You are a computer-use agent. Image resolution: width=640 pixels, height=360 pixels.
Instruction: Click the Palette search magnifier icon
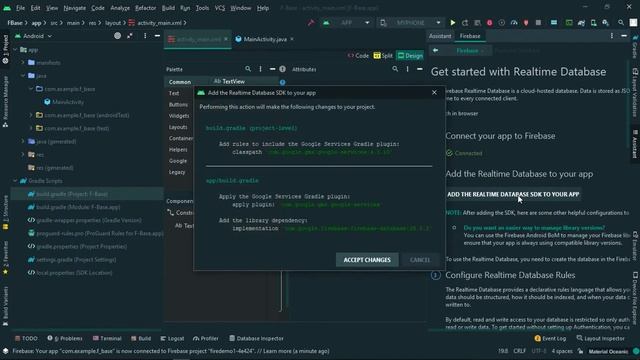(248, 69)
